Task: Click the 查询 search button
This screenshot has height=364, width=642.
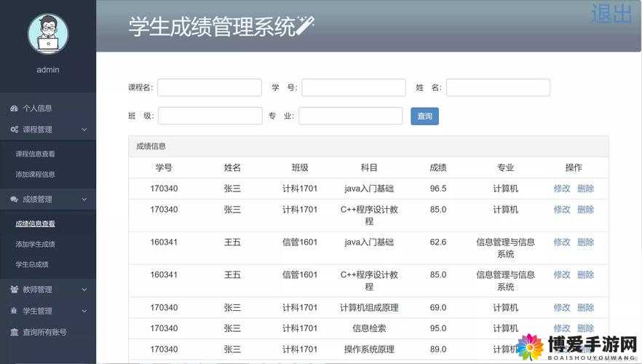Action: [x=424, y=116]
